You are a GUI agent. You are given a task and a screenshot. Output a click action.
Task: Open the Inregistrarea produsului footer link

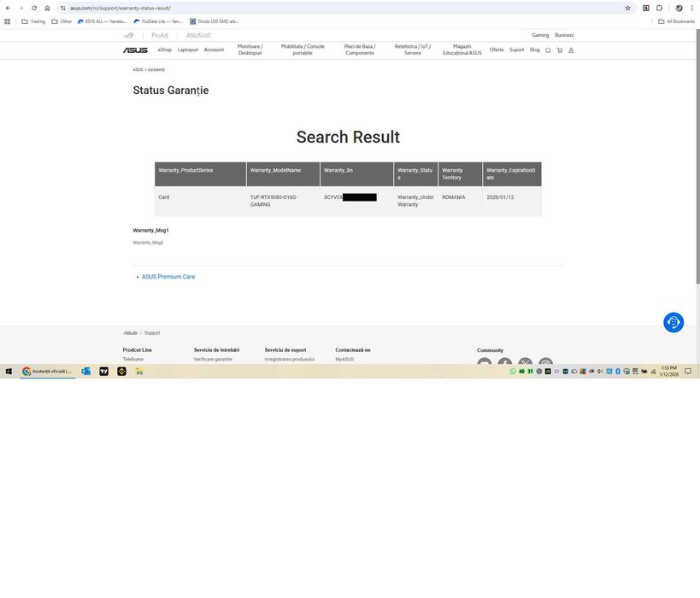point(289,360)
